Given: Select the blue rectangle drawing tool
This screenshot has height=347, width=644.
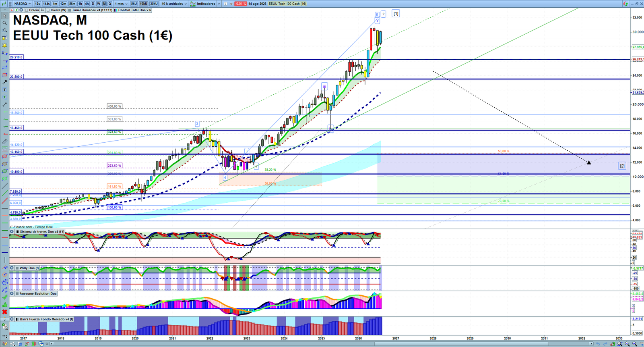Looking at the screenshot, I should (x=4, y=67).
